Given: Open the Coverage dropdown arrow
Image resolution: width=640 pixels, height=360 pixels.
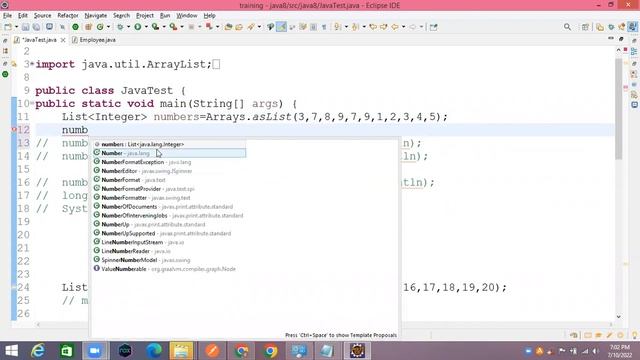Looking at the screenshot, I should (164, 27).
